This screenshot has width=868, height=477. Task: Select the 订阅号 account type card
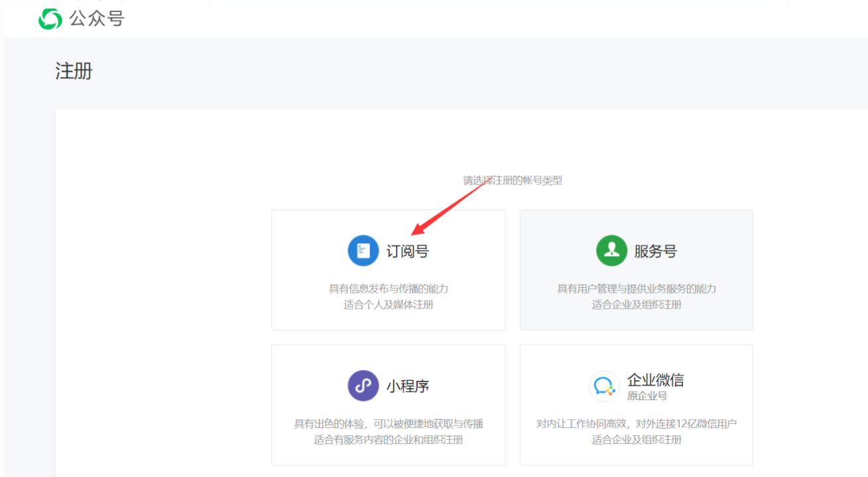pyautogui.click(x=388, y=270)
